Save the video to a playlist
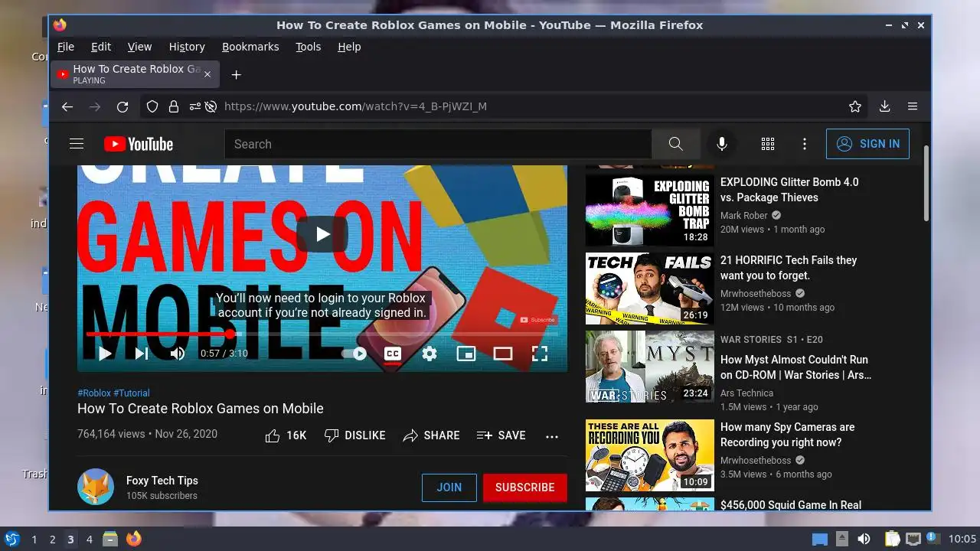This screenshot has height=551, width=980. (x=501, y=435)
